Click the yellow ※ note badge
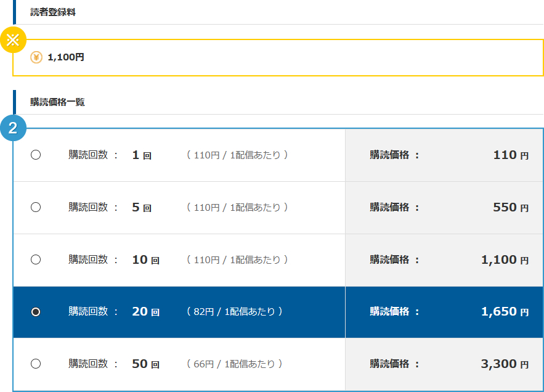 tap(13, 40)
